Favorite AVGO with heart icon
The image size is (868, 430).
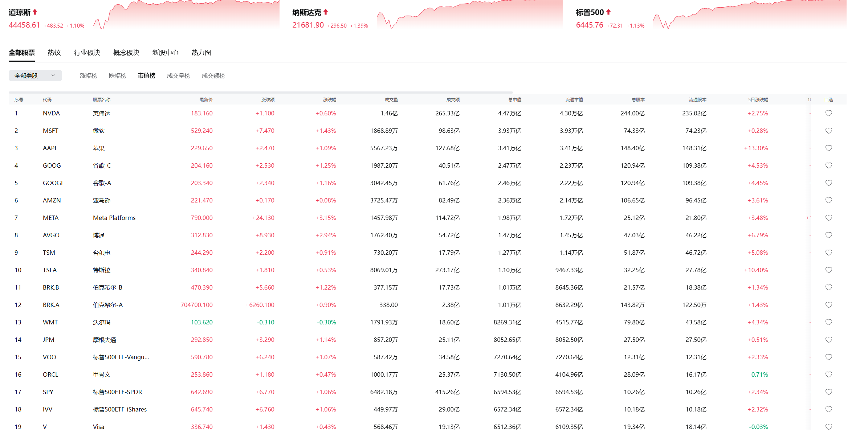click(828, 235)
